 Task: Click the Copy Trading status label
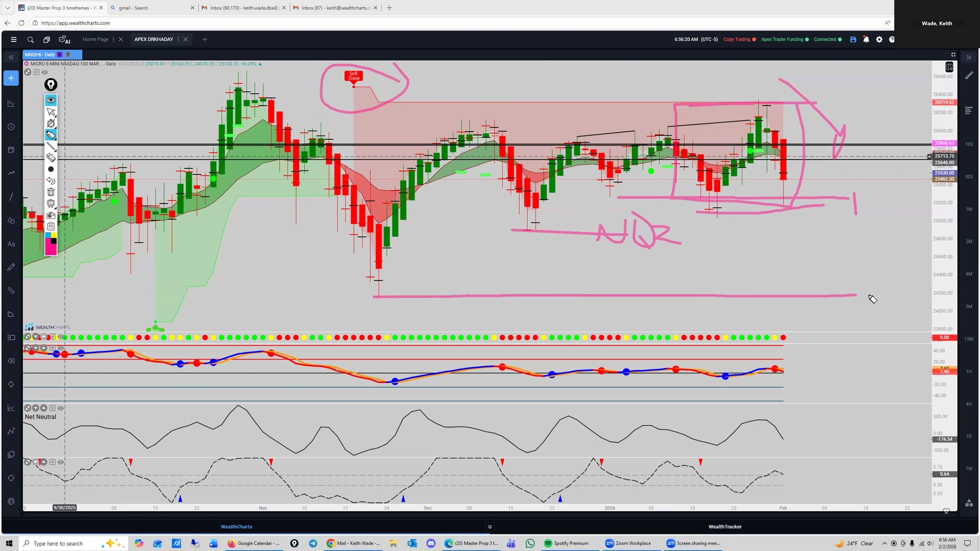(737, 39)
